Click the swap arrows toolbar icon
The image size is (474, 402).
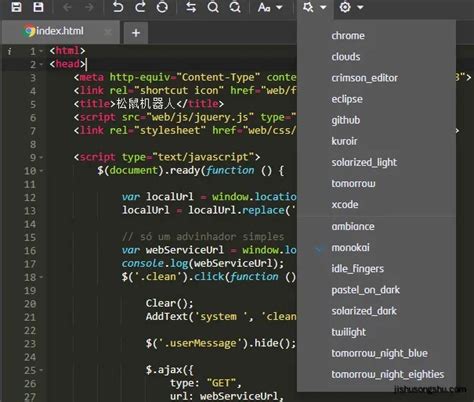(x=191, y=7)
